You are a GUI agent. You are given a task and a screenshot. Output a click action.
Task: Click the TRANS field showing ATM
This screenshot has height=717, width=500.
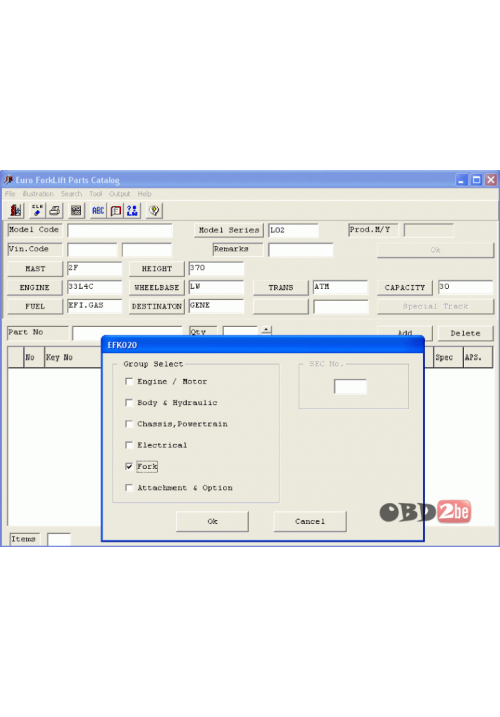pyautogui.click(x=340, y=287)
